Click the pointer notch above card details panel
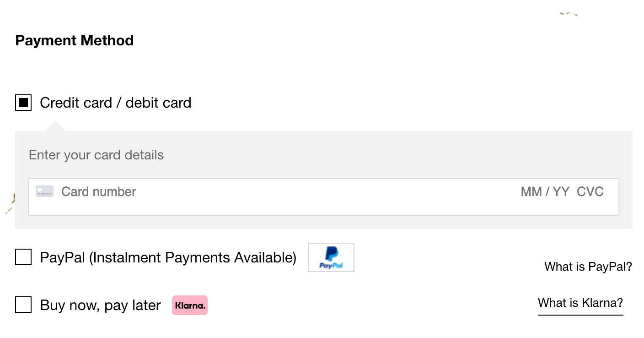The height and width of the screenshot is (338, 644). coord(55,126)
